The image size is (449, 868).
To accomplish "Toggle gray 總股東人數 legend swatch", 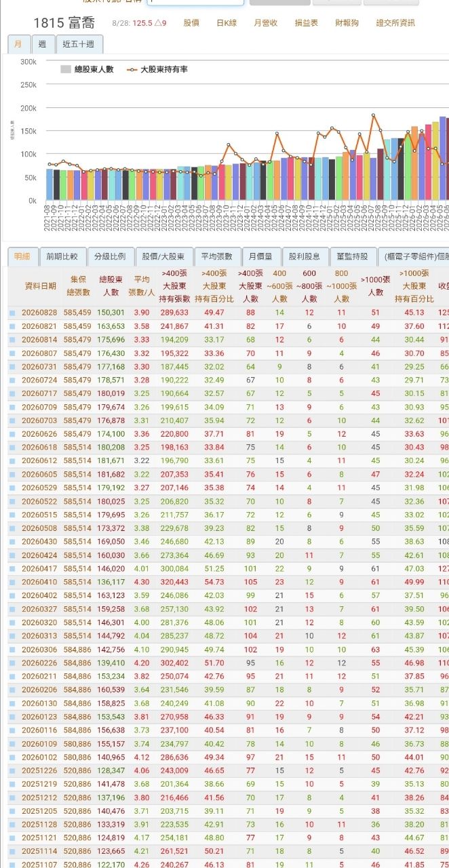I will click(x=66, y=69).
